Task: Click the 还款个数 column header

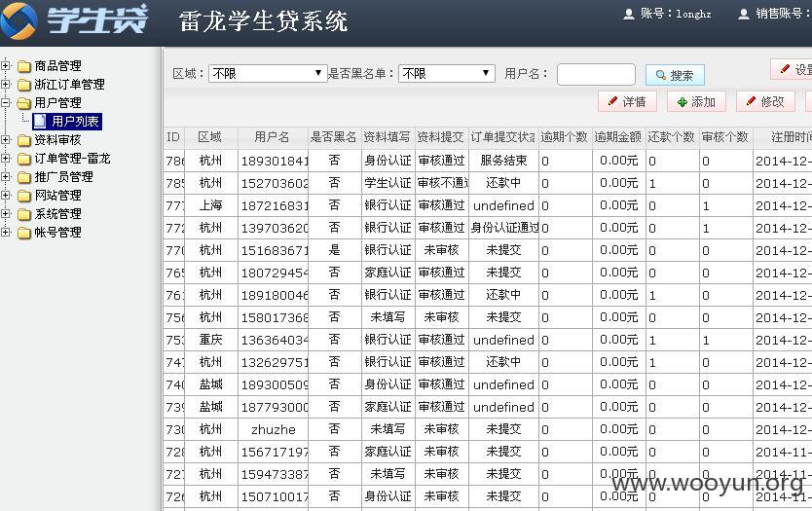Action: coord(672,137)
